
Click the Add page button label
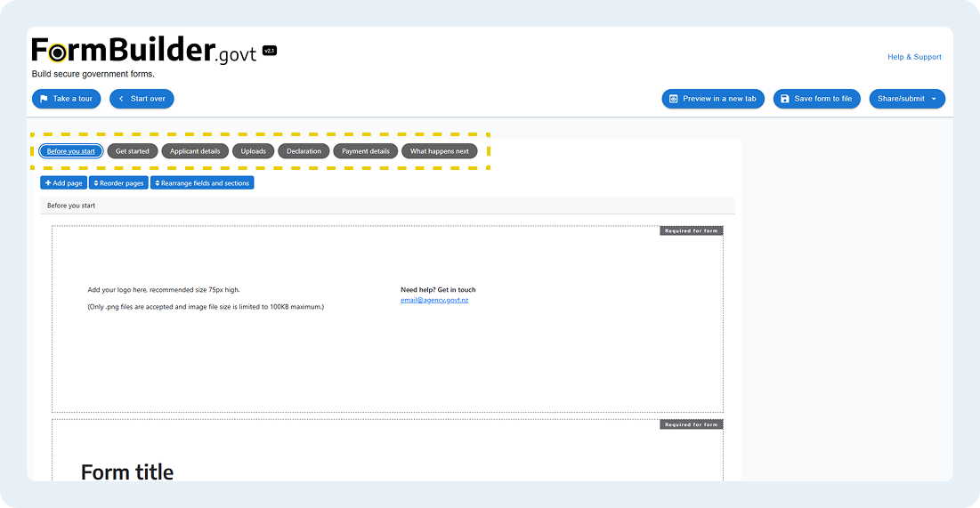(68, 183)
